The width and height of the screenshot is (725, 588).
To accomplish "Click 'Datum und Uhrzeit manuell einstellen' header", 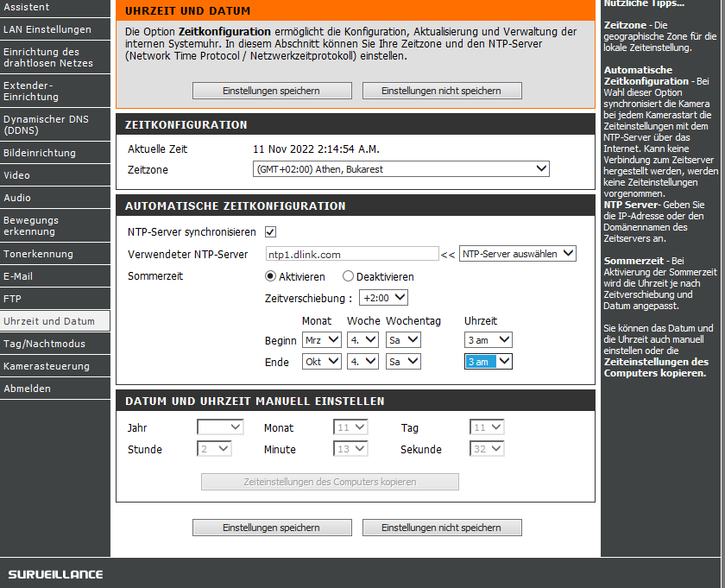I will [255, 401].
